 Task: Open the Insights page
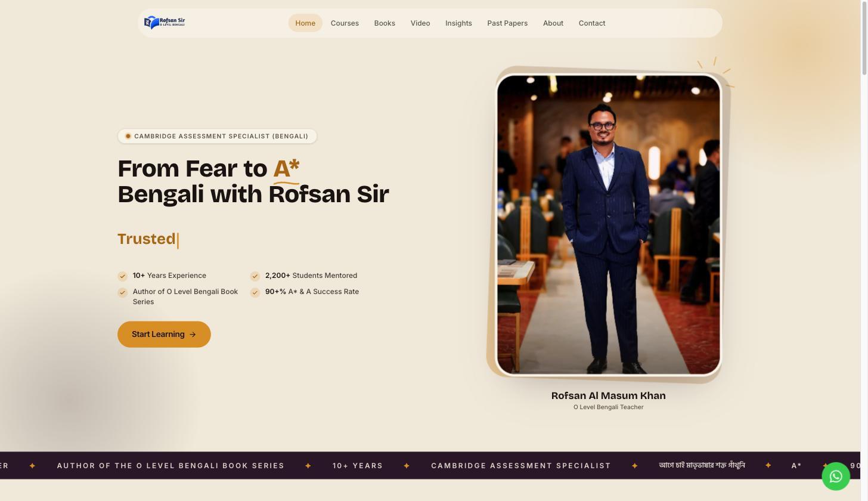(458, 23)
